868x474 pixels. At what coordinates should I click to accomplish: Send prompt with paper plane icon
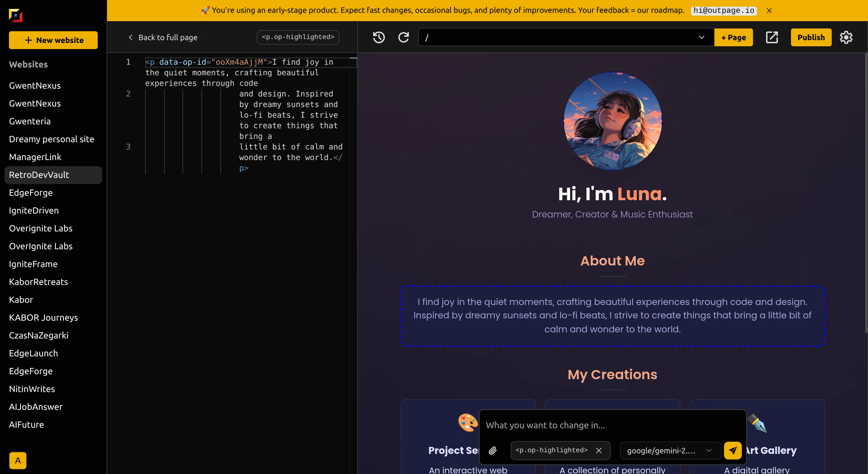(733, 450)
